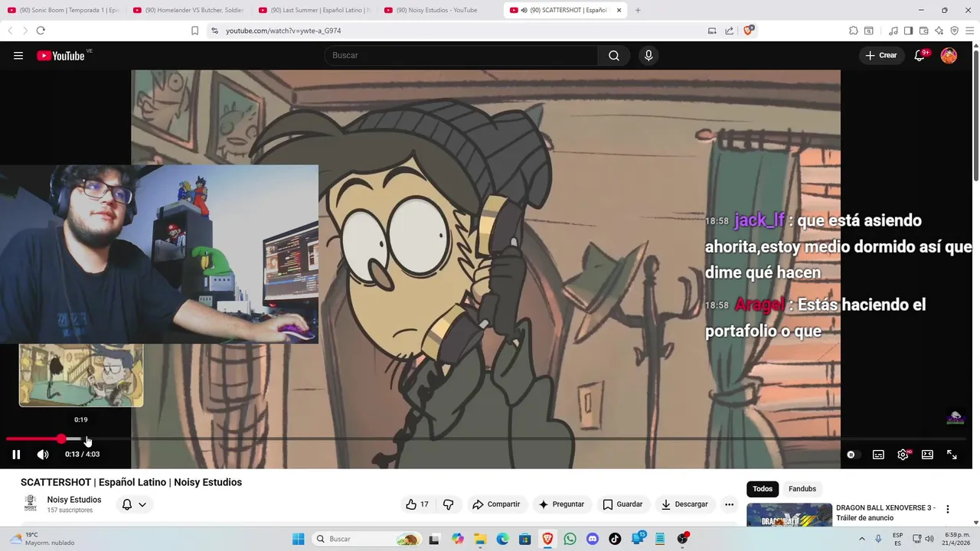Select the Fandubs filter chip

coord(802,489)
